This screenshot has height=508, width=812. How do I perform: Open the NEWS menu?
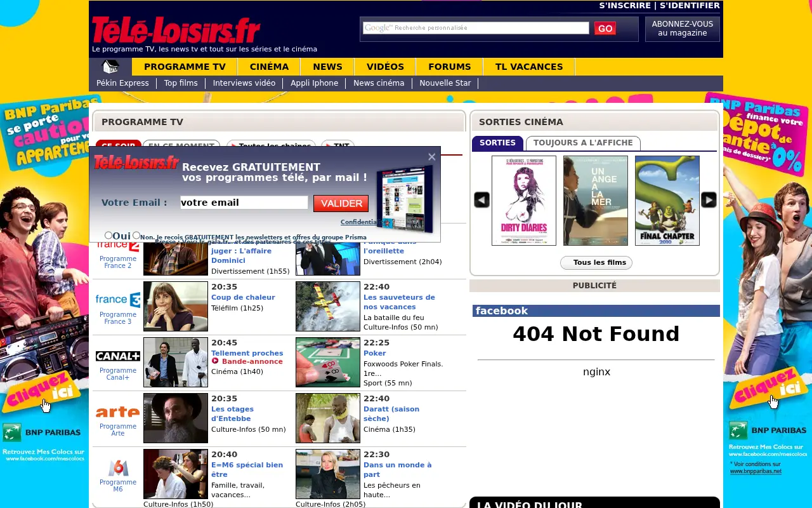[327, 67]
